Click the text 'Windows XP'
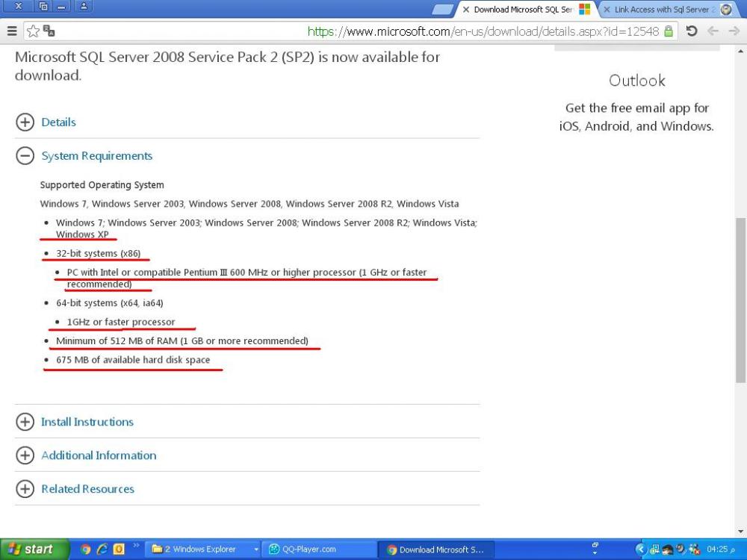747x560 pixels. click(82, 234)
